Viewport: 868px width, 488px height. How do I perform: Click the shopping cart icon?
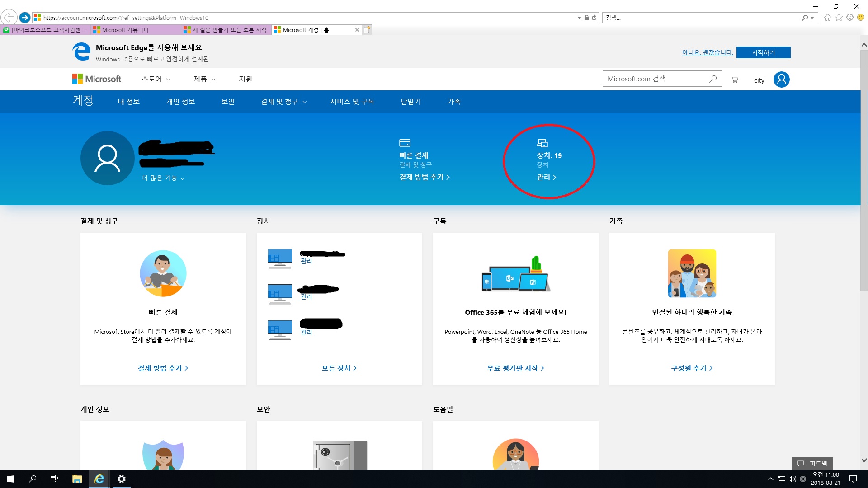click(735, 80)
